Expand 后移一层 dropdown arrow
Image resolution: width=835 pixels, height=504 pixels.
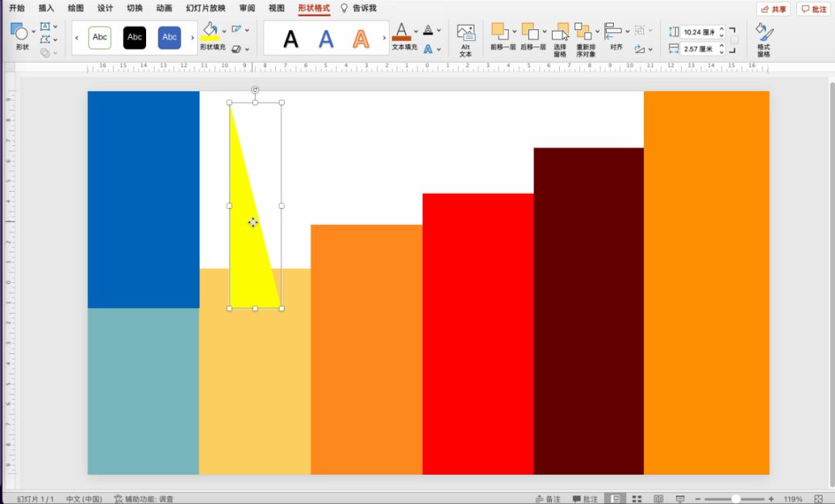tap(544, 31)
